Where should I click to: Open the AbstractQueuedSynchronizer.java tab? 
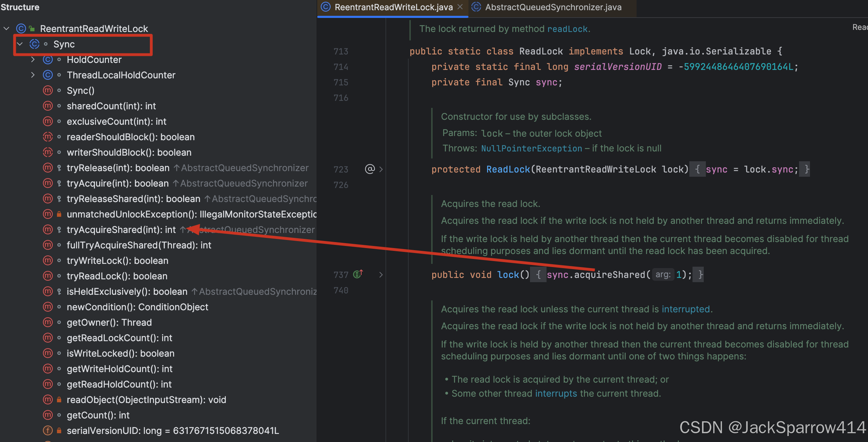(553, 7)
